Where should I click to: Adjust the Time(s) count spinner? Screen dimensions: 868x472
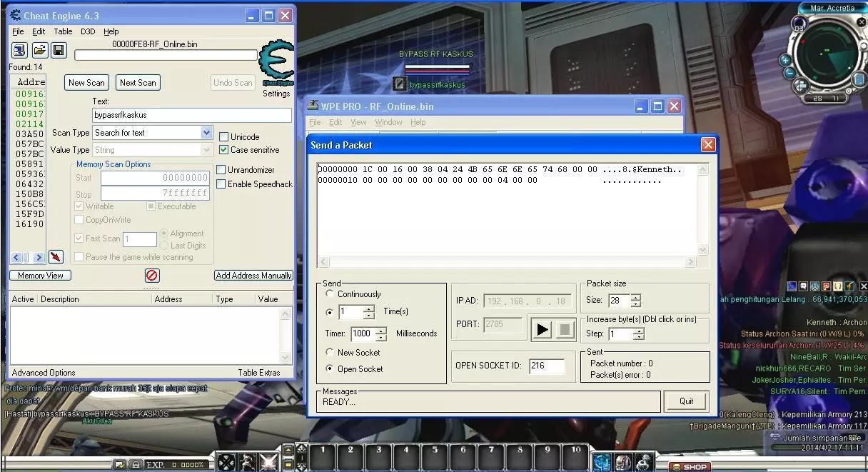[x=369, y=312]
